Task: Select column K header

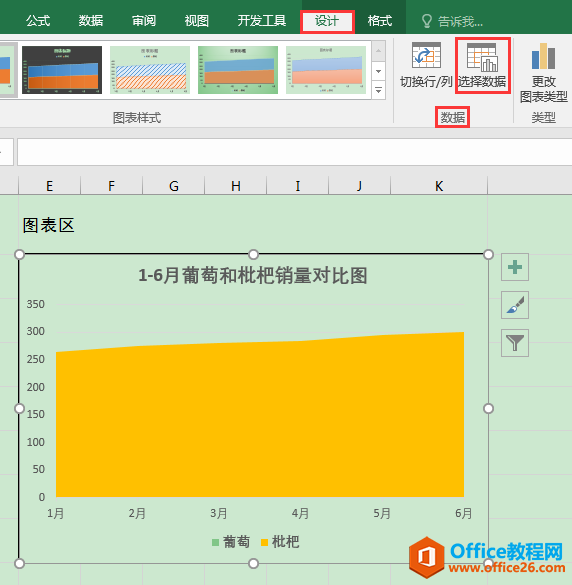Action: click(x=439, y=185)
